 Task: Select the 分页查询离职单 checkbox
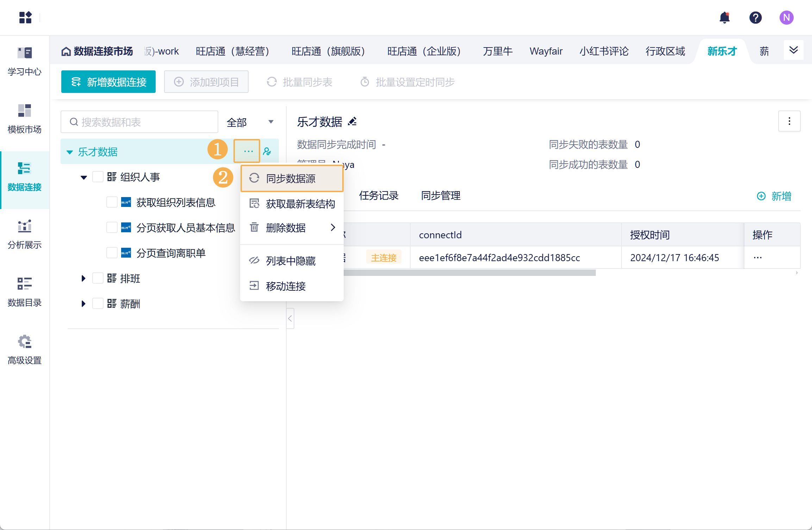[x=112, y=253]
